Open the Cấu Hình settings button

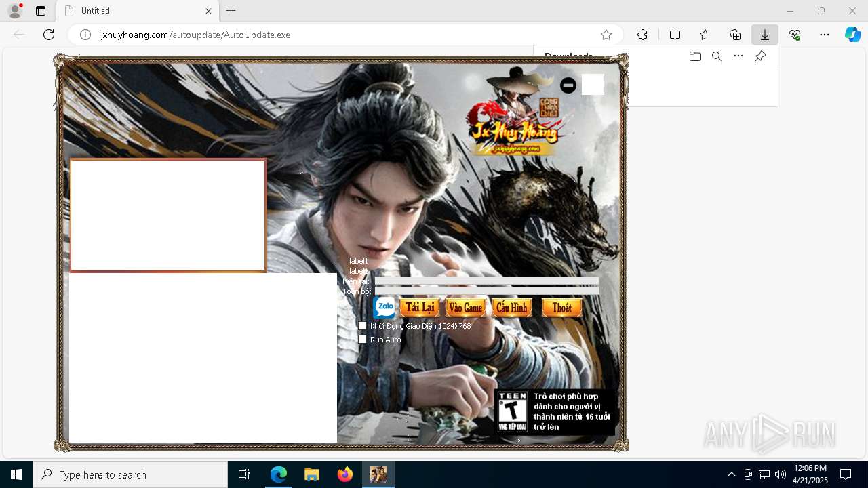[x=512, y=308]
